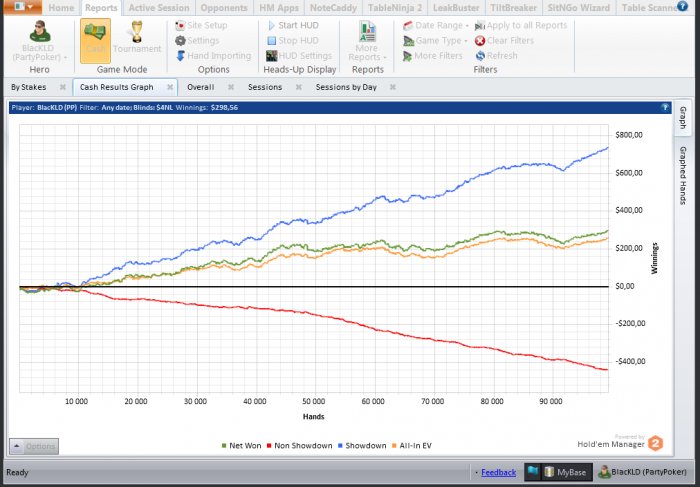Toggle All-In EV series in legend

pos(412,445)
